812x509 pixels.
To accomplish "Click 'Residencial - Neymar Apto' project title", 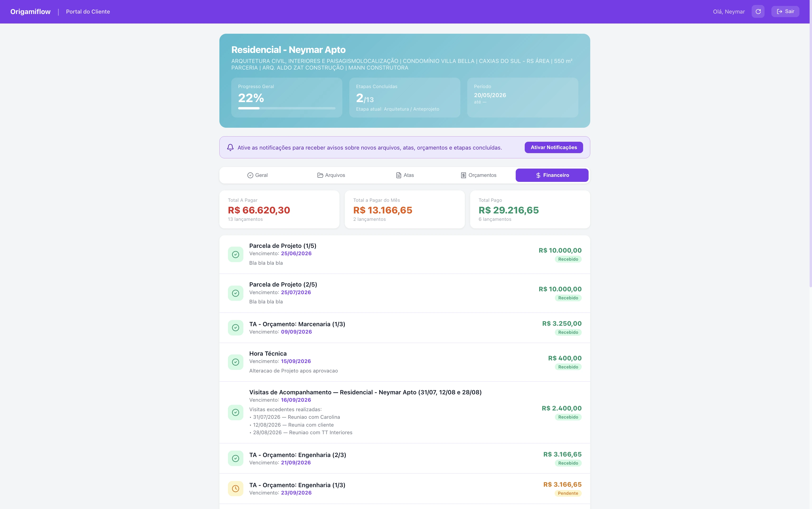I will [x=288, y=50].
